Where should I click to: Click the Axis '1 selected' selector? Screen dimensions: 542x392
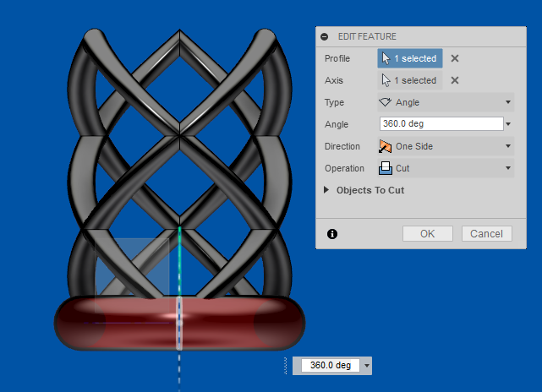(x=410, y=80)
